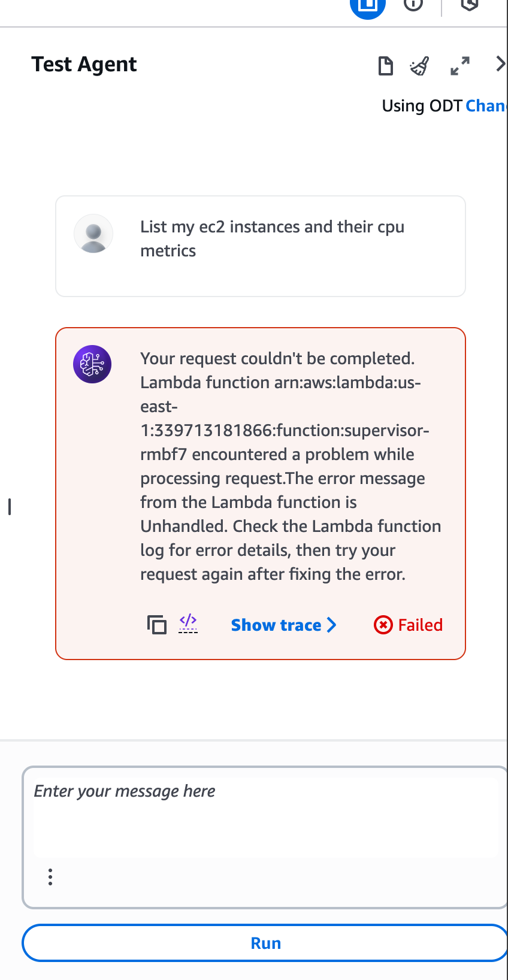The width and height of the screenshot is (508, 980).
Task: Expand Show trace for the failed response
Action: [x=283, y=625]
